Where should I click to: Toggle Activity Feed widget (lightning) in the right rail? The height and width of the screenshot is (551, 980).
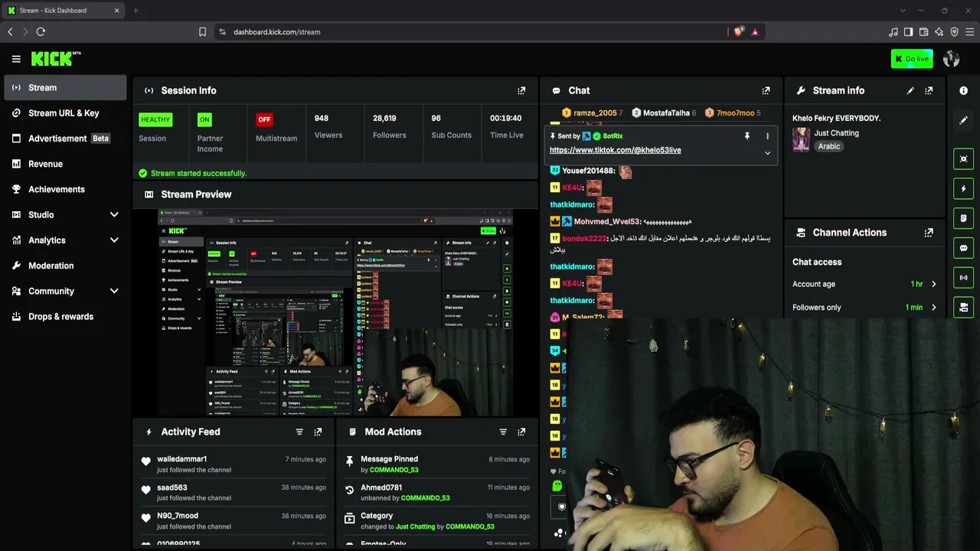click(963, 189)
